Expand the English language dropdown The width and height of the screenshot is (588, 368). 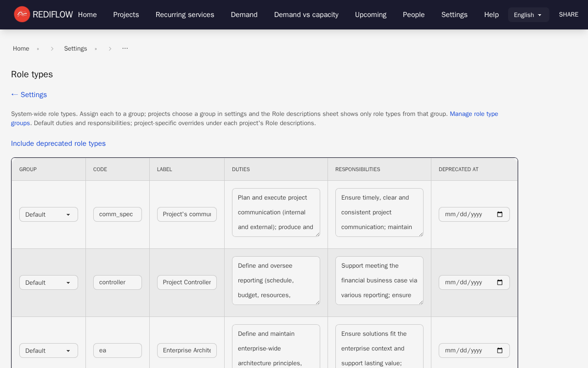pyautogui.click(x=528, y=15)
